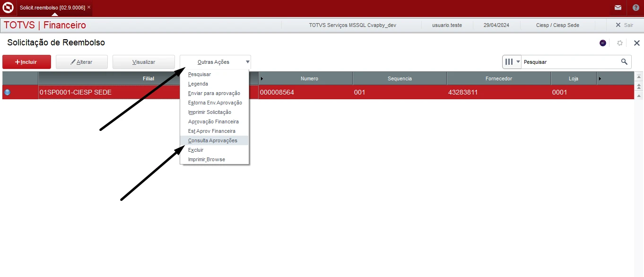644x277 pixels.
Task: Open the help question mark icon
Action: point(636,8)
